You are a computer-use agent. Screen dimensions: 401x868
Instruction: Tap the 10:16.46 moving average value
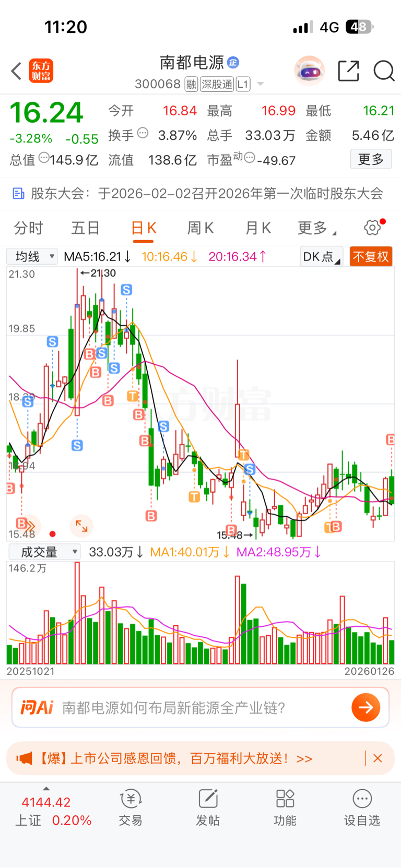170,256
